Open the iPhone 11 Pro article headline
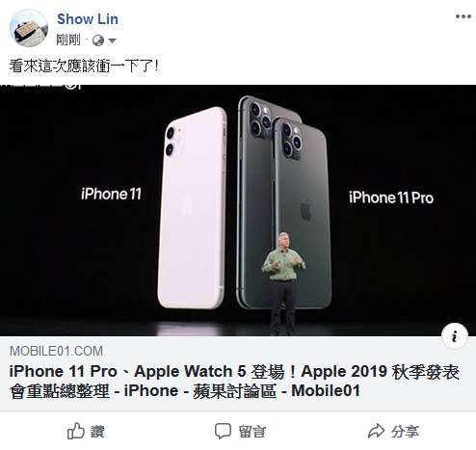 tap(234, 382)
